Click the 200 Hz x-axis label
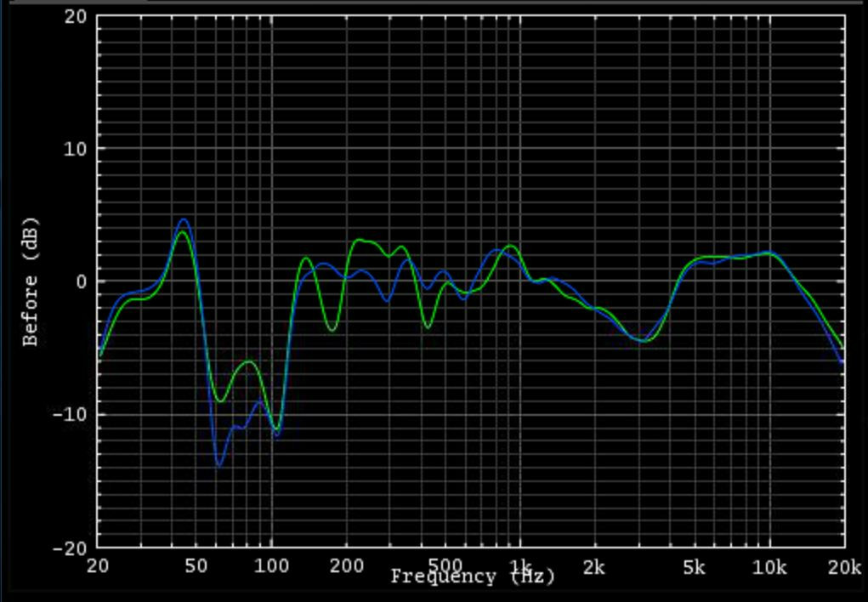Screen dimensions: 868x602 pos(346,567)
